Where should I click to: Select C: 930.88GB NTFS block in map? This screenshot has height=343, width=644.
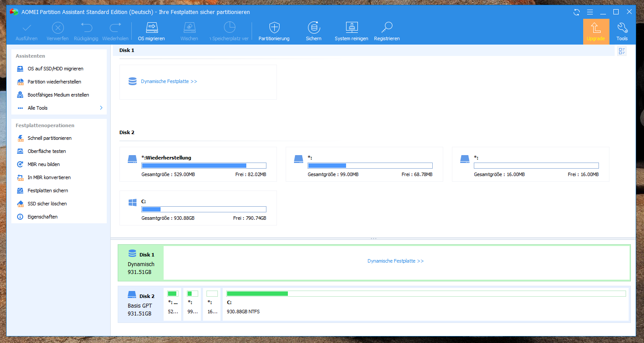tap(426, 304)
